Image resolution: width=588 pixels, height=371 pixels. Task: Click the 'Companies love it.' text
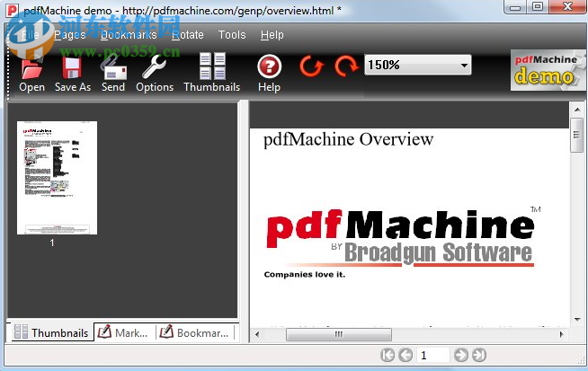coord(305,274)
